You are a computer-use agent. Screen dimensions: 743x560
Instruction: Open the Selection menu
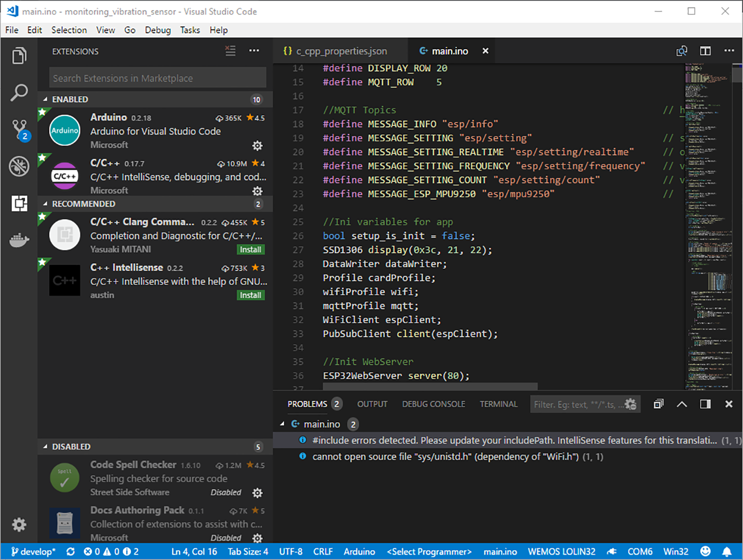pos(69,30)
